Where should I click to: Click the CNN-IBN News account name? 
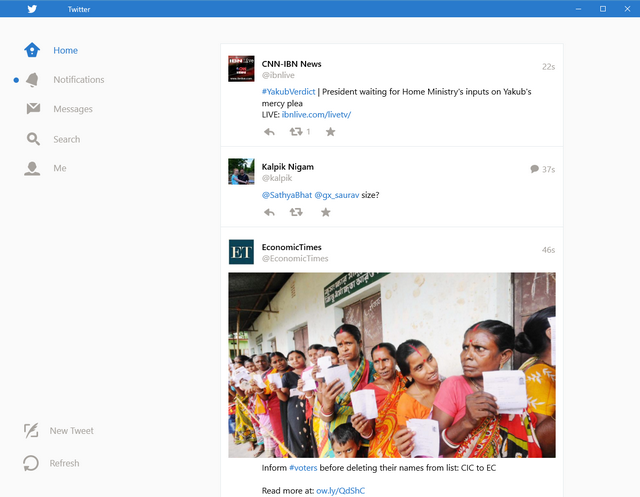pos(291,64)
